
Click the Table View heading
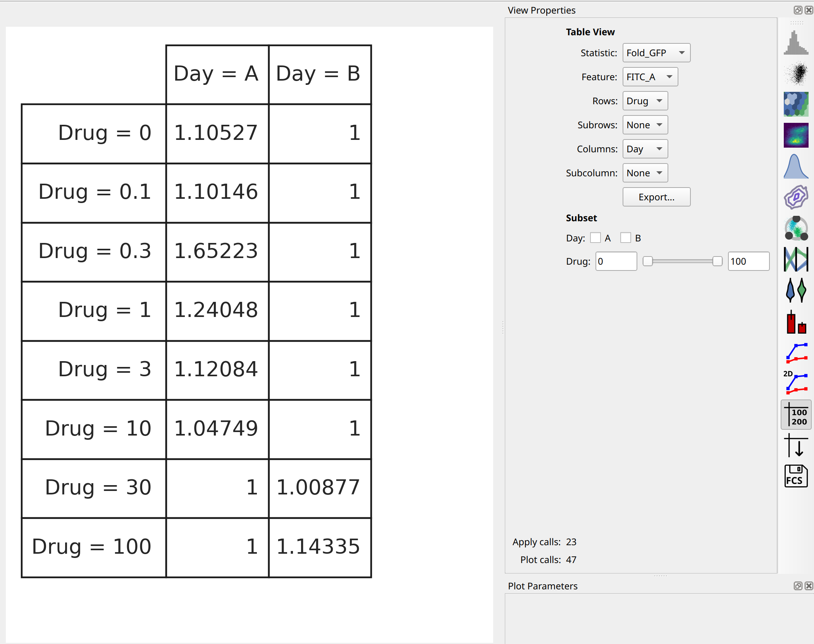[x=590, y=32]
